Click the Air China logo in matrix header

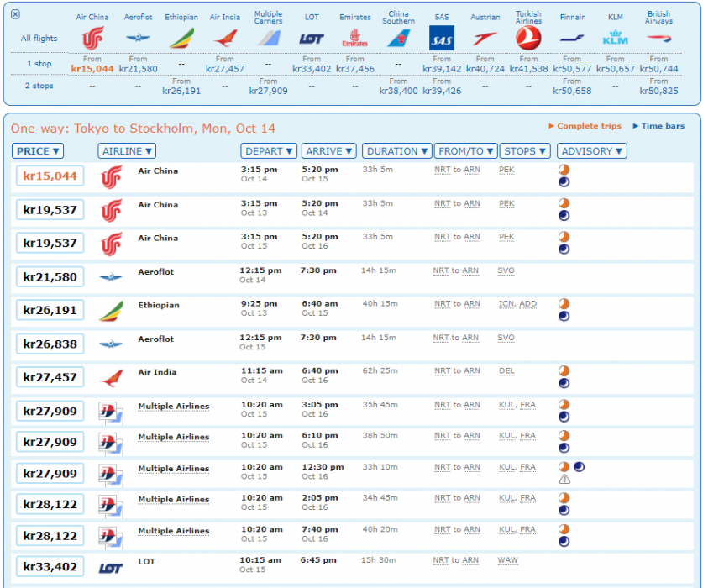click(x=92, y=38)
